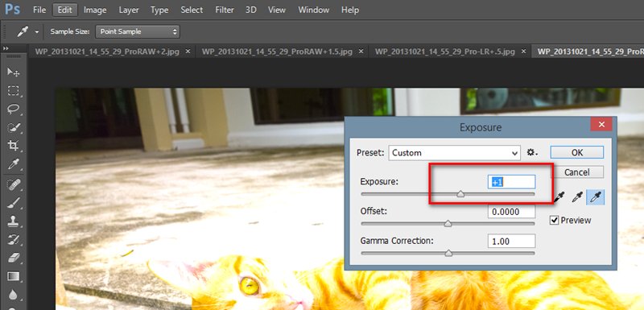Select the Rectangular Marquee tool
The width and height of the screenshot is (644, 310).
pos(14,91)
